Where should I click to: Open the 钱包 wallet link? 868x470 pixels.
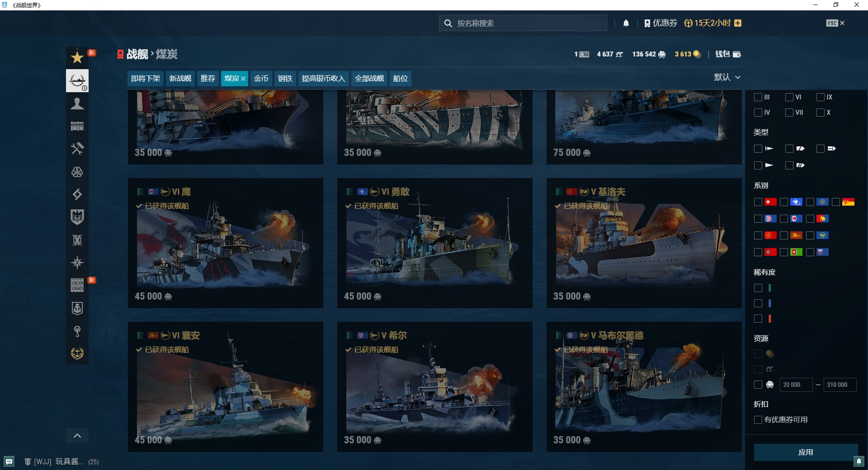(728, 54)
